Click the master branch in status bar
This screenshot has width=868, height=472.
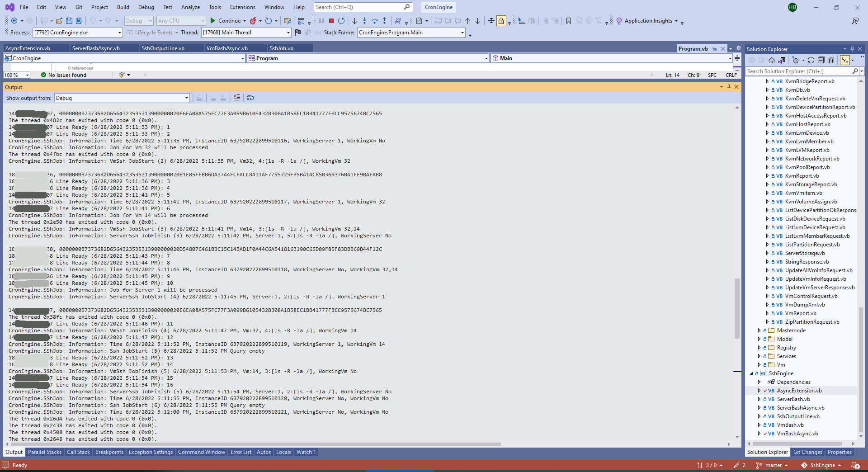772,465
